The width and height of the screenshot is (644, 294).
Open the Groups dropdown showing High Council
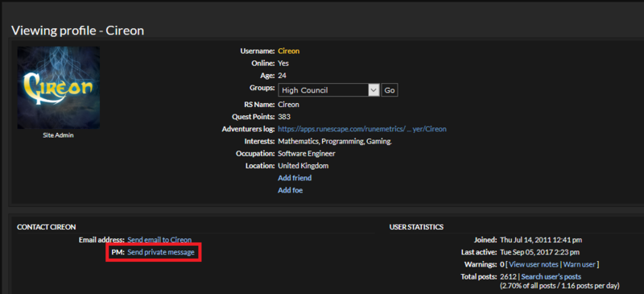pos(328,90)
